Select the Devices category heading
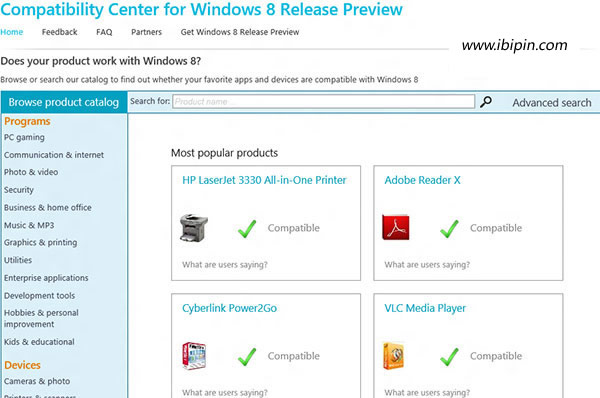This screenshot has height=398, width=600. tap(22, 365)
